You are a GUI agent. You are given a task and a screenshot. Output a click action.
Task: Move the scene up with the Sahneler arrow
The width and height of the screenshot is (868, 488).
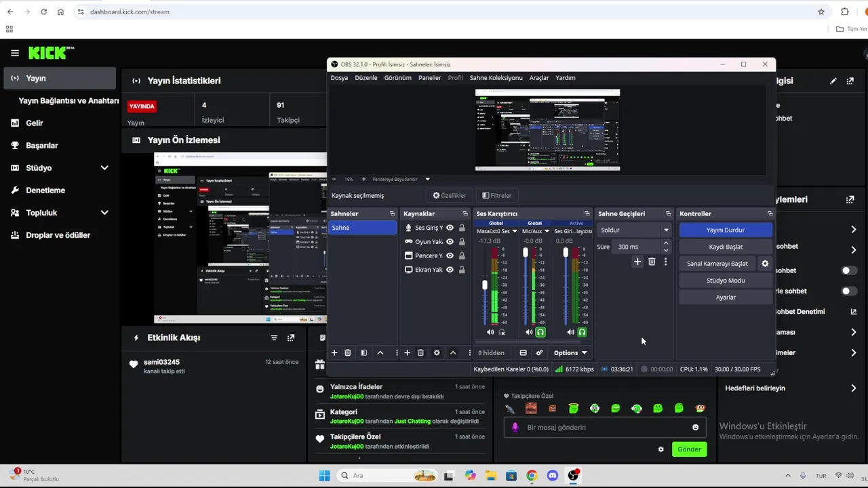(380, 352)
